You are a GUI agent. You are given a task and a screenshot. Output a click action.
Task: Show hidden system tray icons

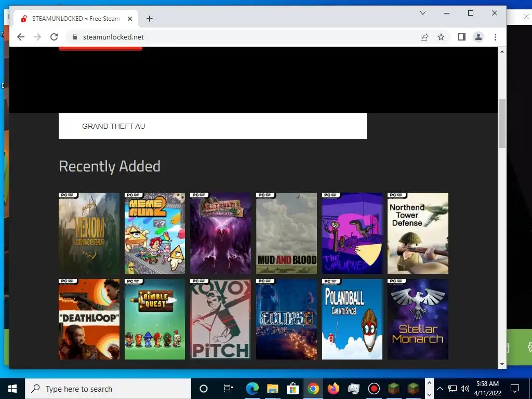[x=440, y=389]
